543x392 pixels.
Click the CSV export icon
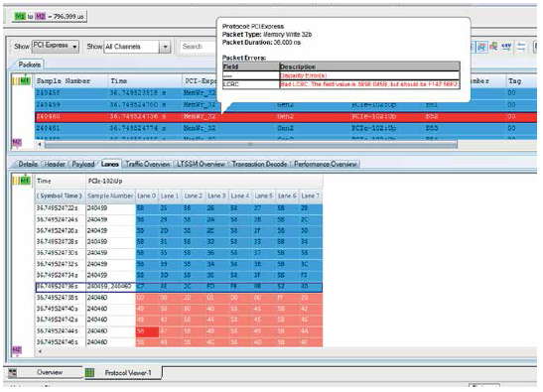(506, 47)
